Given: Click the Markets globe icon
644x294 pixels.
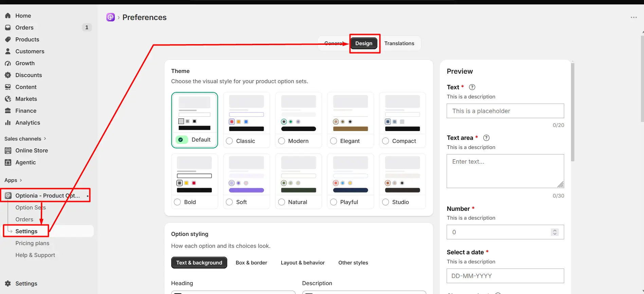Looking at the screenshot, I should click(x=8, y=99).
